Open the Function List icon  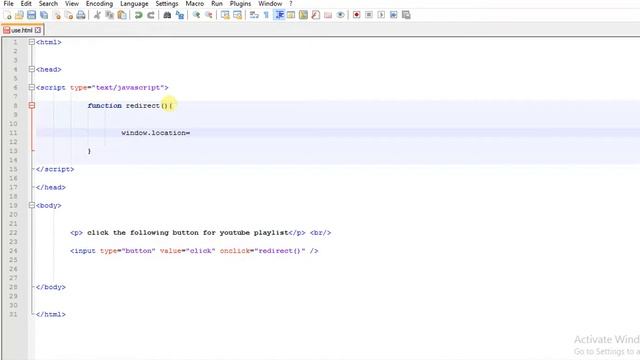pyautogui.click(x=316, y=15)
